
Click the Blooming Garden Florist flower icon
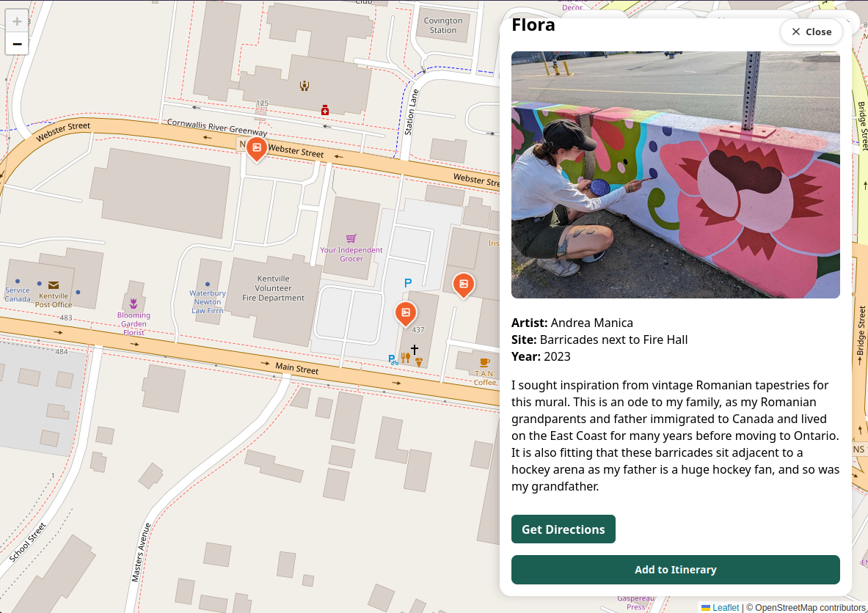pos(134,304)
